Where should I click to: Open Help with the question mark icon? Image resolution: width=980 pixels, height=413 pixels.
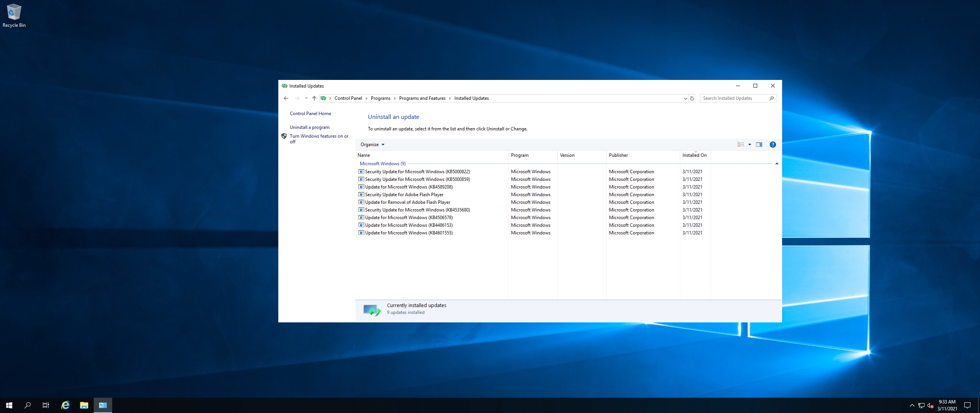pos(773,145)
